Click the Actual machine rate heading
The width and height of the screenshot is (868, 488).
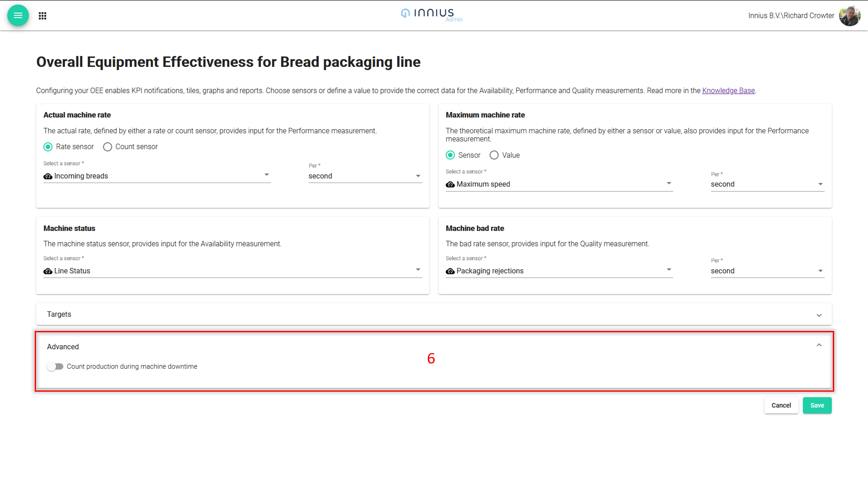pos(77,115)
